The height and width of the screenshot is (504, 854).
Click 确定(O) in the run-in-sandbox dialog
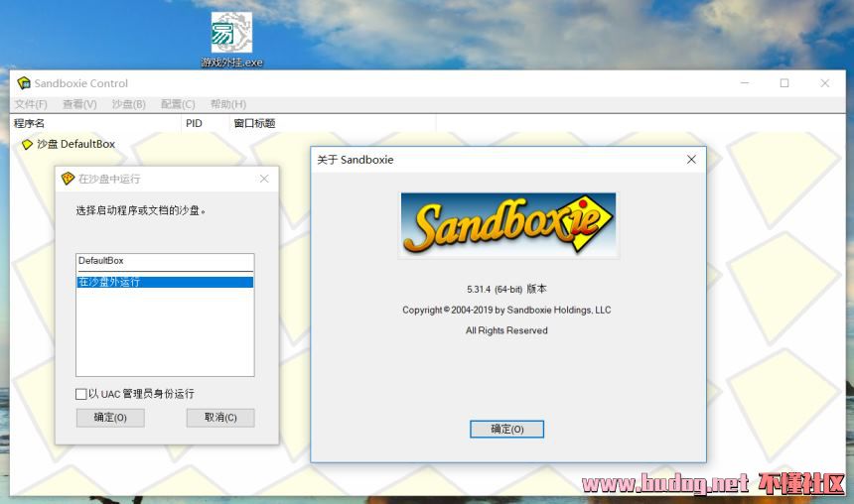pyautogui.click(x=110, y=418)
